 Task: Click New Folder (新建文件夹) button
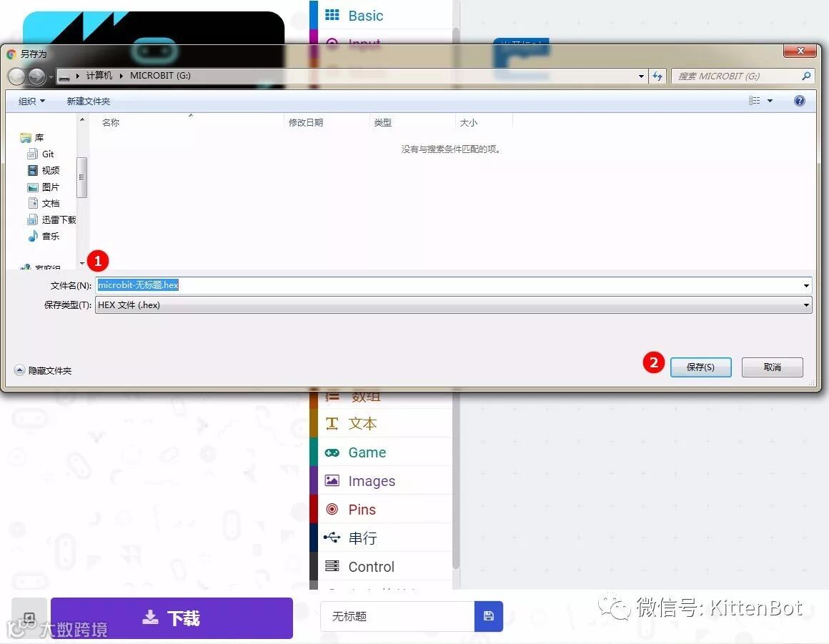coord(89,101)
